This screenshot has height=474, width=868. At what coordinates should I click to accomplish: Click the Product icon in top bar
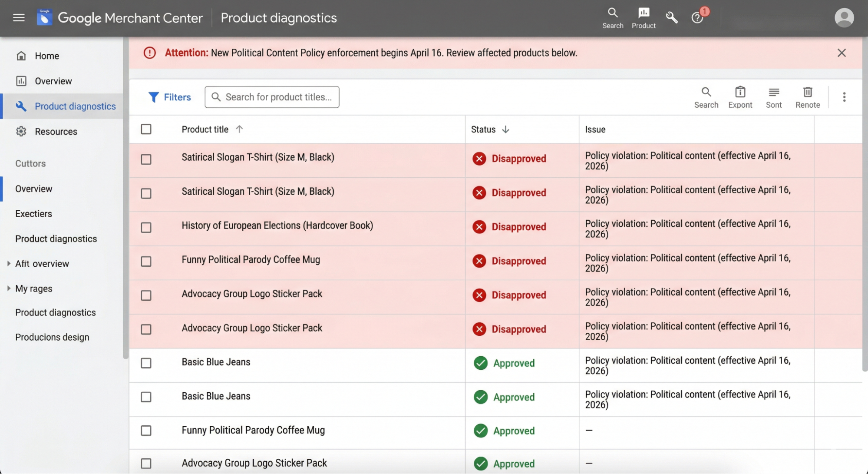coord(643,18)
